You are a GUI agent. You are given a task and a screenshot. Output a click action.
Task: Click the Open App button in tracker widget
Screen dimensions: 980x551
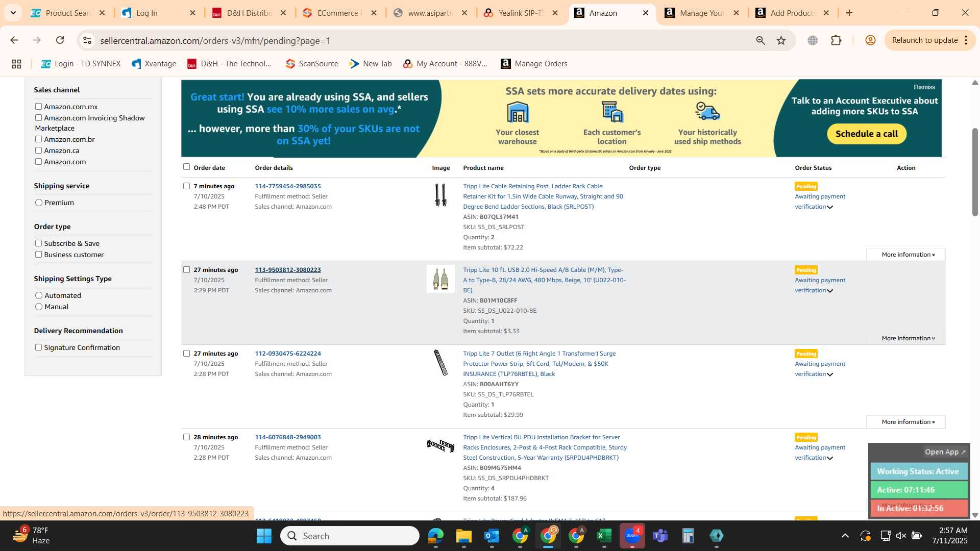(x=945, y=452)
